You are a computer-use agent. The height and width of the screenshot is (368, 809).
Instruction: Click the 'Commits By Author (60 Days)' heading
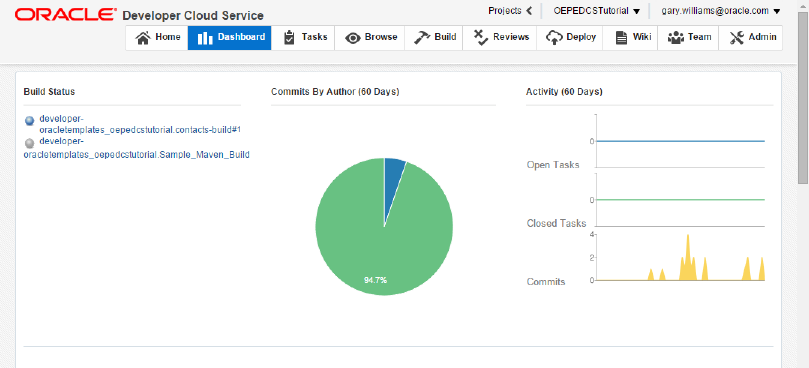click(335, 92)
